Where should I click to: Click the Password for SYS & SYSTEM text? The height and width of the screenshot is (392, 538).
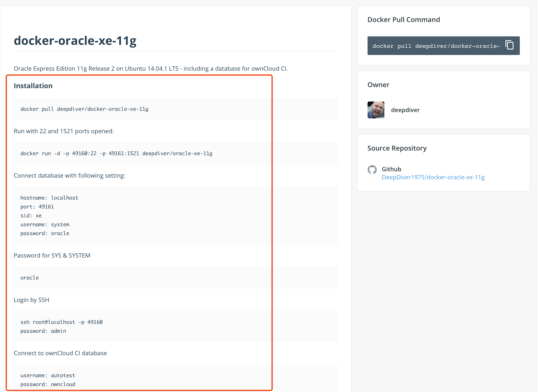coord(52,255)
